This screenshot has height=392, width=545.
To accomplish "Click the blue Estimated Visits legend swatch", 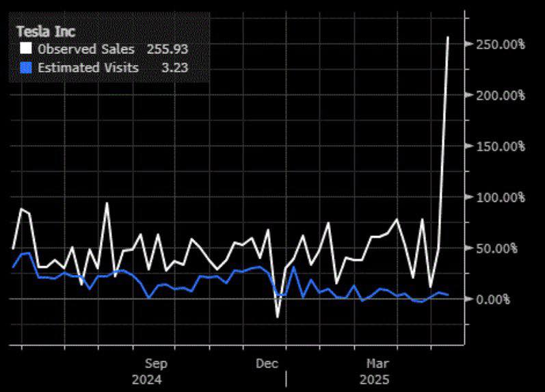I will pyautogui.click(x=26, y=68).
